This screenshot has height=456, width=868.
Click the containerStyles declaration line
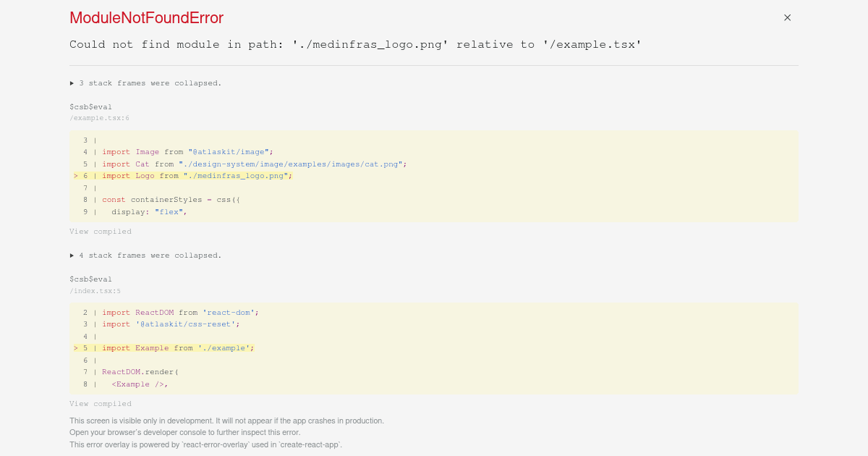click(x=171, y=199)
